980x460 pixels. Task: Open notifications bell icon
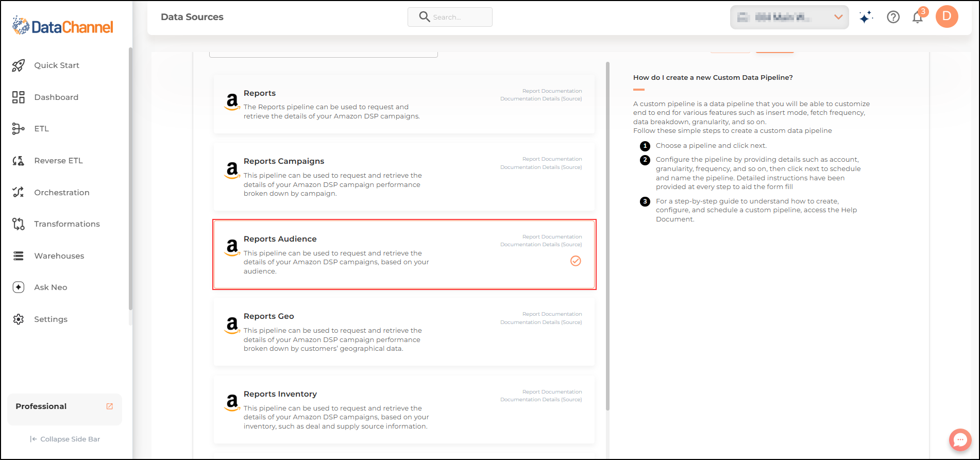918,17
